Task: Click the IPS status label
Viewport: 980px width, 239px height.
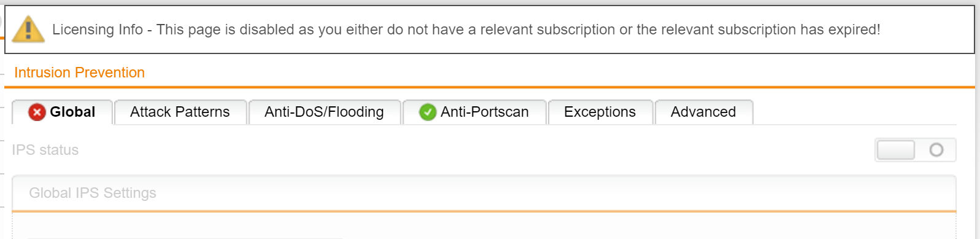Action: coord(45,150)
